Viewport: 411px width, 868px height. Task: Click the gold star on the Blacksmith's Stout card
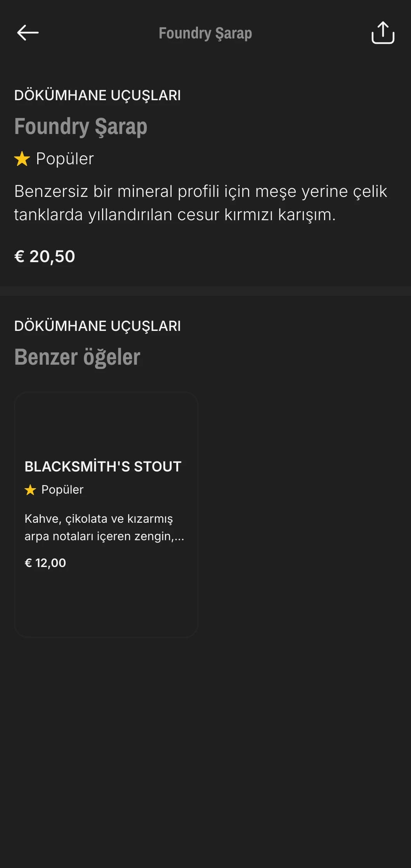pyautogui.click(x=30, y=490)
